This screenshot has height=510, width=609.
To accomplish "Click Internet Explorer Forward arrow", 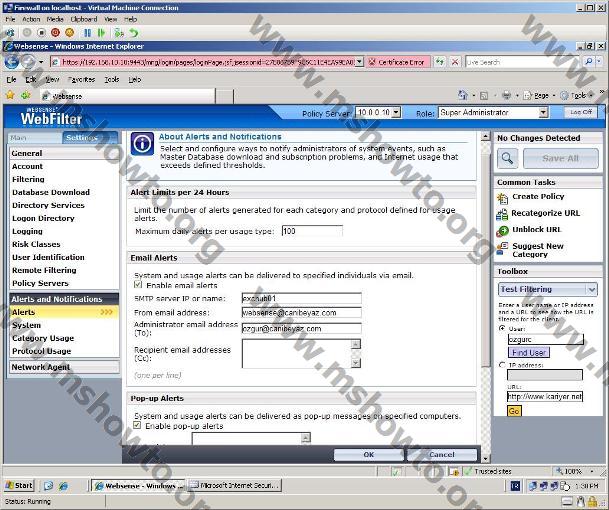I will click(x=28, y=61).
